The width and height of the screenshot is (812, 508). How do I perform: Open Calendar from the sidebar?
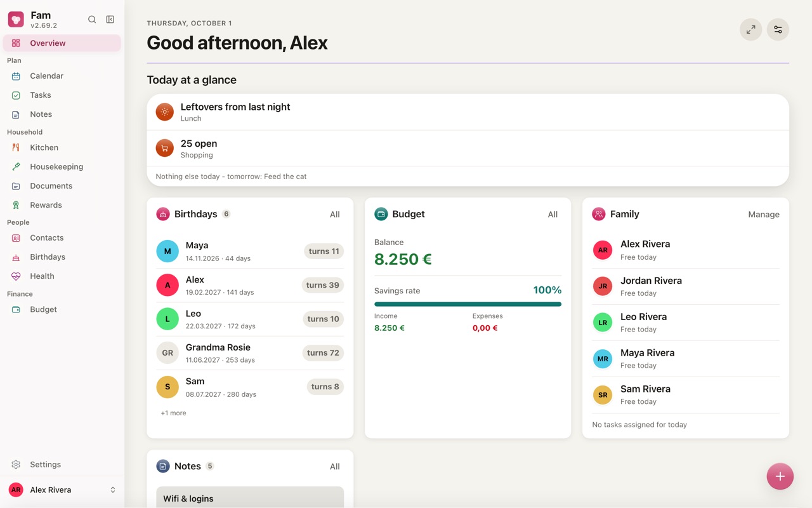point(62,76)
